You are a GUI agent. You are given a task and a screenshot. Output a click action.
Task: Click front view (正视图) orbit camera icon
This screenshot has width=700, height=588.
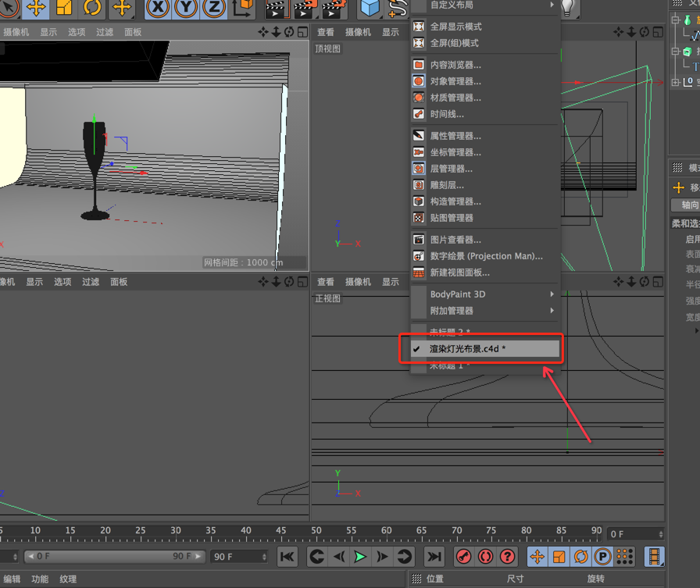[645, 282]
